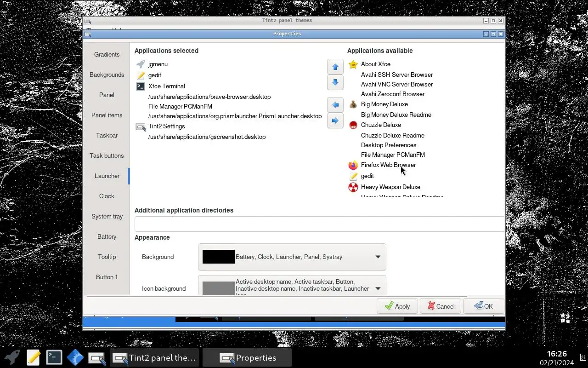Viewport: 588px width, 368px height.
Task: Click the Tint2 panel themes window menu icon
Action: pyautogui.click(x=88, y=21)
